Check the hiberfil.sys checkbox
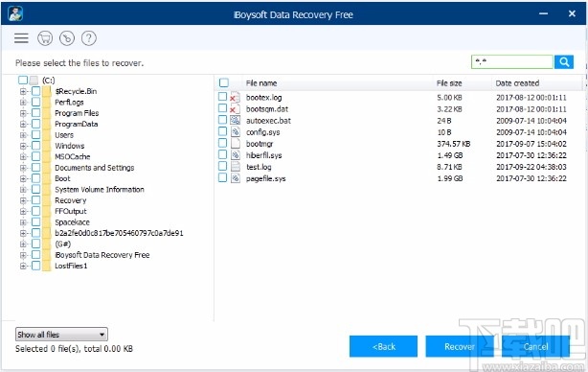This screenshot has height=372, width=588. tap(223, 154)
